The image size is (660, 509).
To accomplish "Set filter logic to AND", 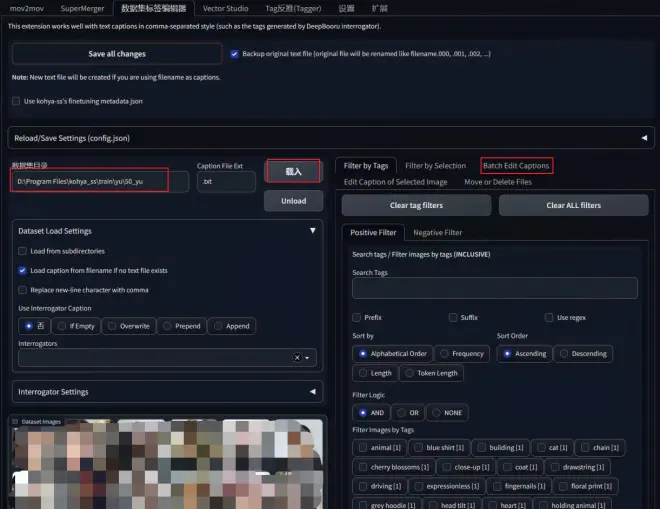I will (371, 413).
